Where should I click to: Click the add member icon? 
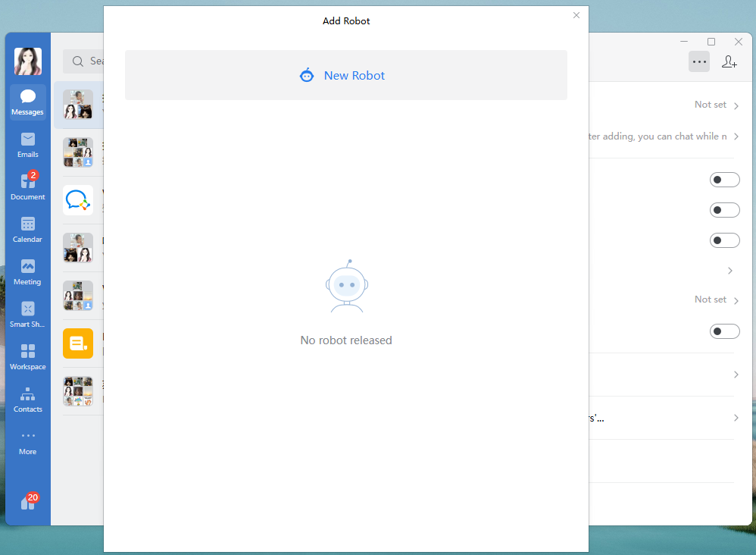point(729,61)
